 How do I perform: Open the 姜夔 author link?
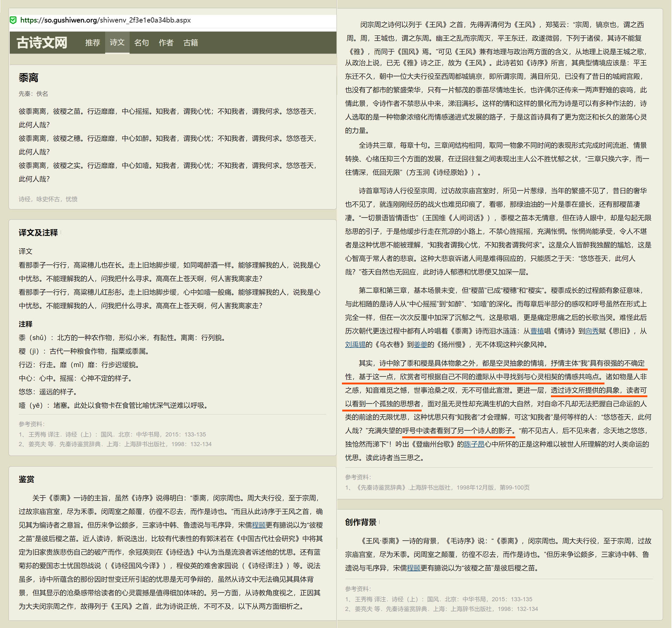click(420, 345)
